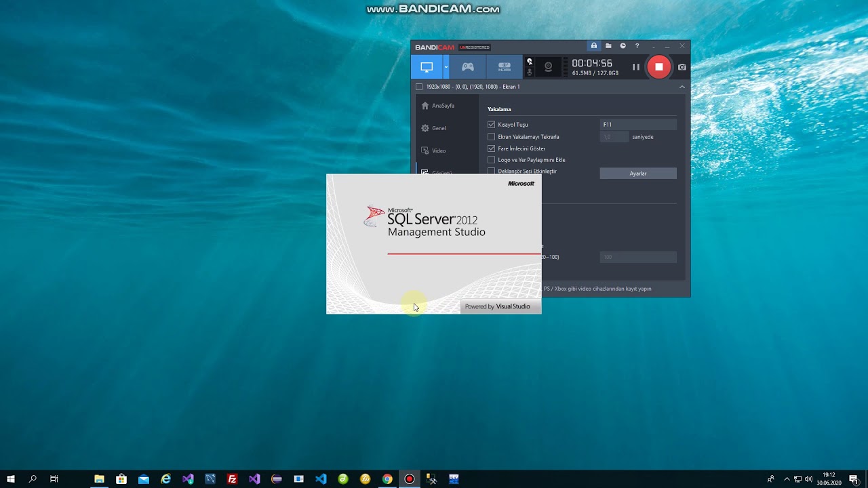Viewport: 868px width, 488px height.
Task: Open the volume control tray icon
Action: click(808, 479)
